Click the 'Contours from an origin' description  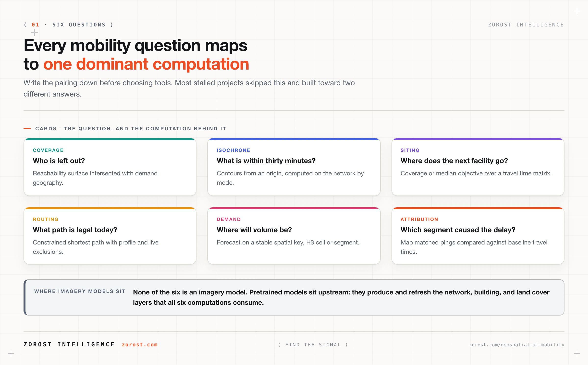tap(290, 178)
